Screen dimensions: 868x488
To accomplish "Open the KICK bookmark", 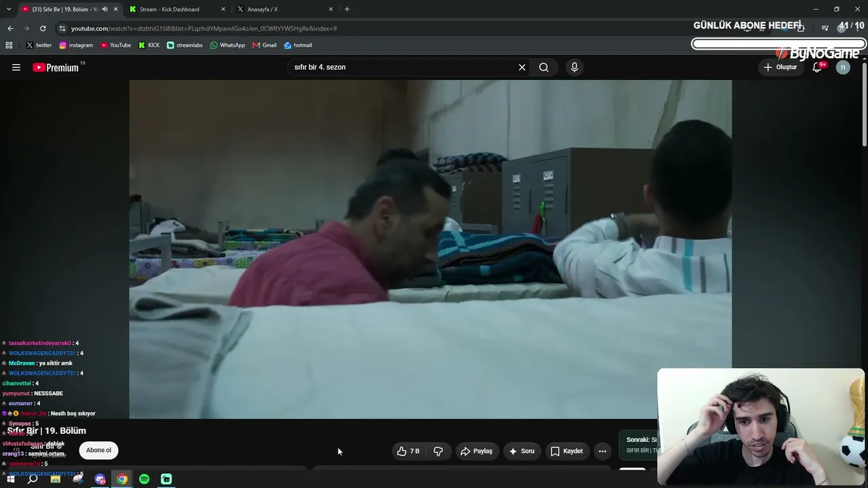I will coord(149,45).
